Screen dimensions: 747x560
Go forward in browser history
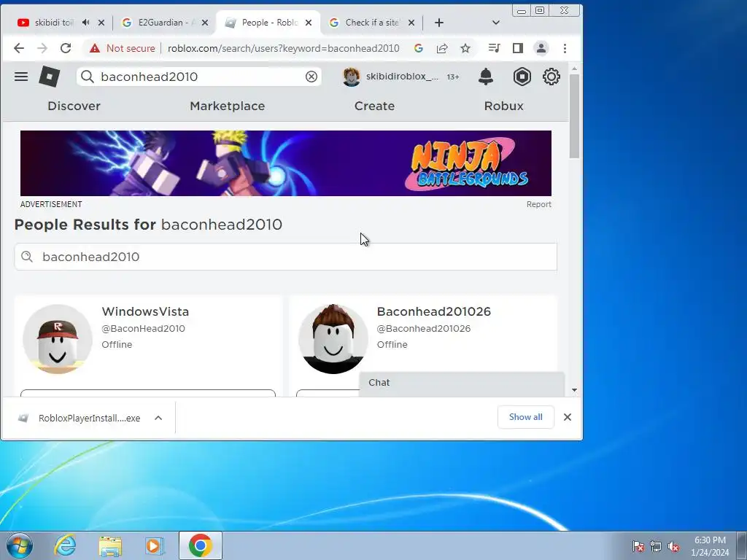[x=42, y=48]
